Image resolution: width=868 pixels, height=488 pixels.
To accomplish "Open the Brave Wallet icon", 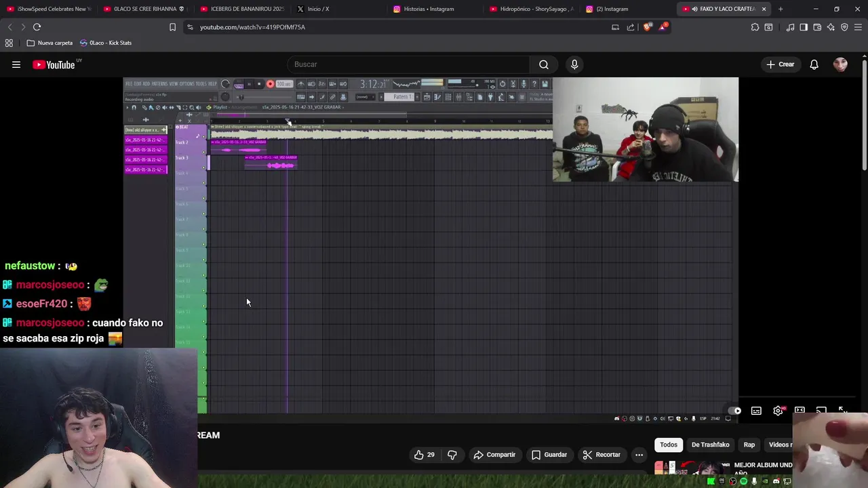I will pos(817,27).
